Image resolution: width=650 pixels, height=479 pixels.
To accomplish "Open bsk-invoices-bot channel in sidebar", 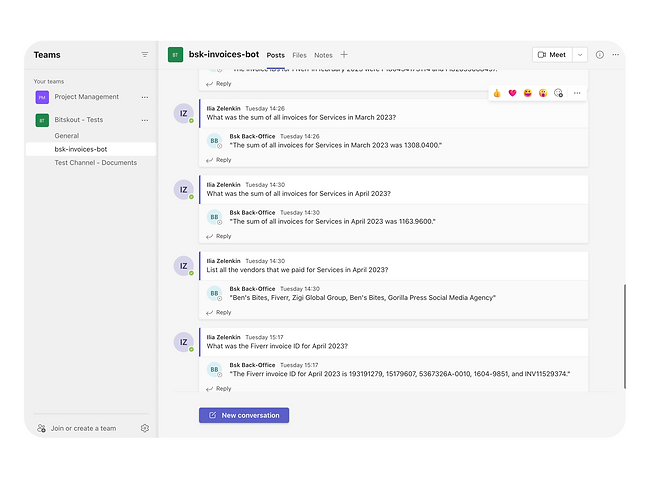I will pos(91,149).
